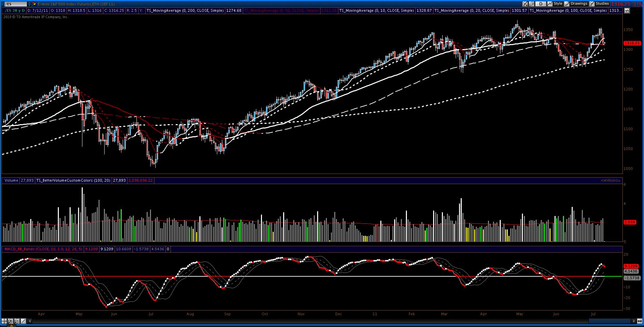Click the low value L: 1316

point(94,10)
